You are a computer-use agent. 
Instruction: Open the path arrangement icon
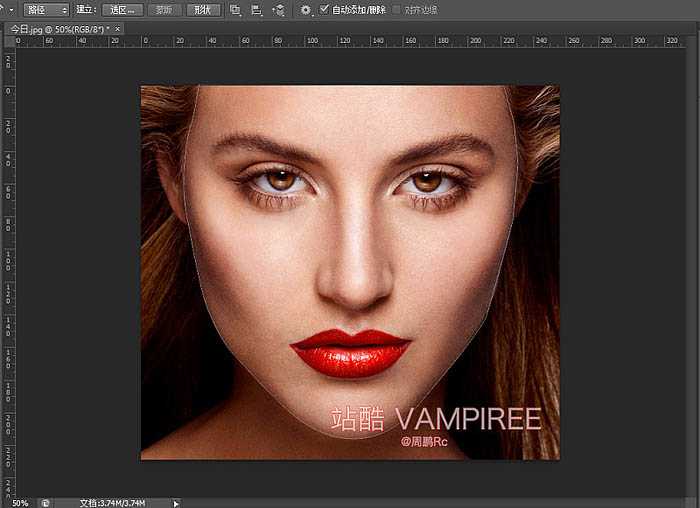coord(278,9)
